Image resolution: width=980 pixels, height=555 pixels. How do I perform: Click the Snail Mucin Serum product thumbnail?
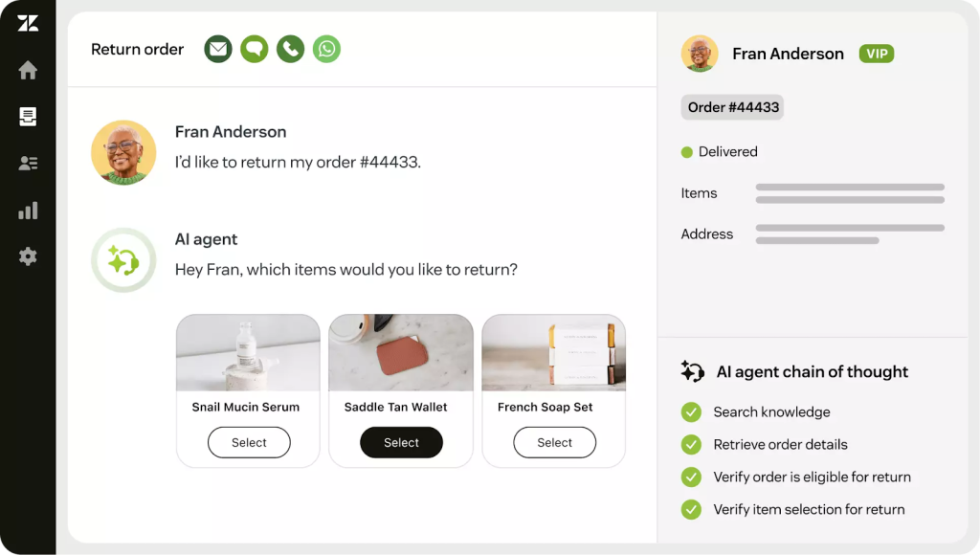(248, 352)
